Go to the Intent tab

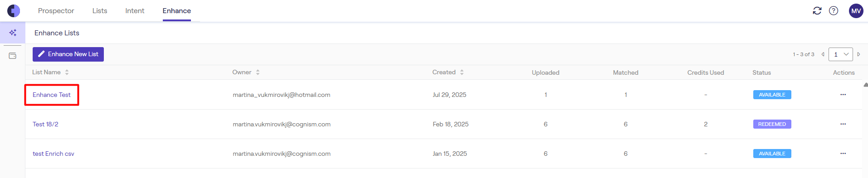point(135,11)
